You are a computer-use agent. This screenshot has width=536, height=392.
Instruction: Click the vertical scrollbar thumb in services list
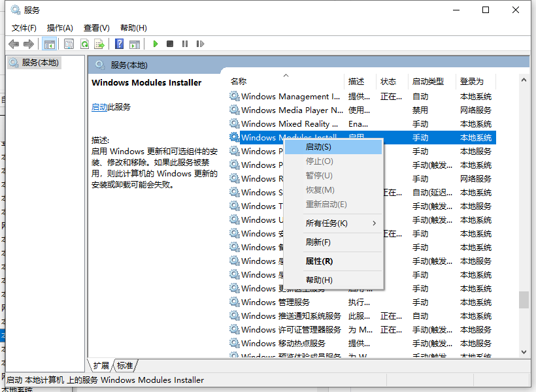(524, 299)
